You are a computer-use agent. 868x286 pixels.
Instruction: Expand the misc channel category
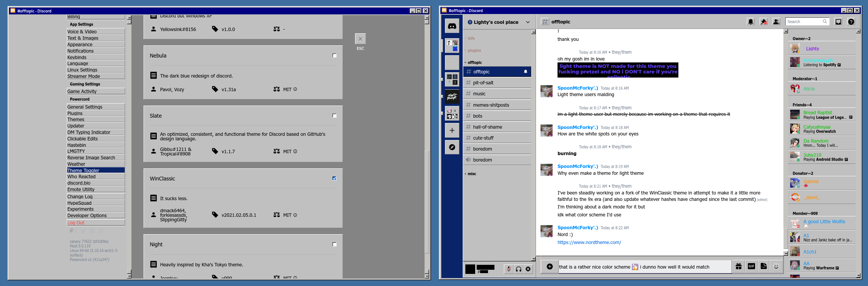[x=470, y=174]
